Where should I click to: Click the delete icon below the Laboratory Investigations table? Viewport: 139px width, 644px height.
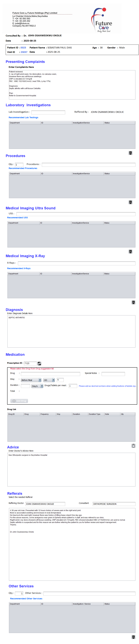[130, 153]
